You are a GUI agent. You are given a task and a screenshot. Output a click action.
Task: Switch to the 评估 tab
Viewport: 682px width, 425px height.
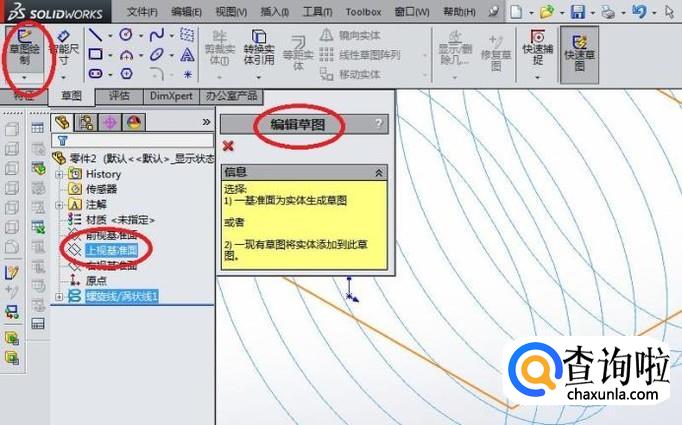pos(119,96)
